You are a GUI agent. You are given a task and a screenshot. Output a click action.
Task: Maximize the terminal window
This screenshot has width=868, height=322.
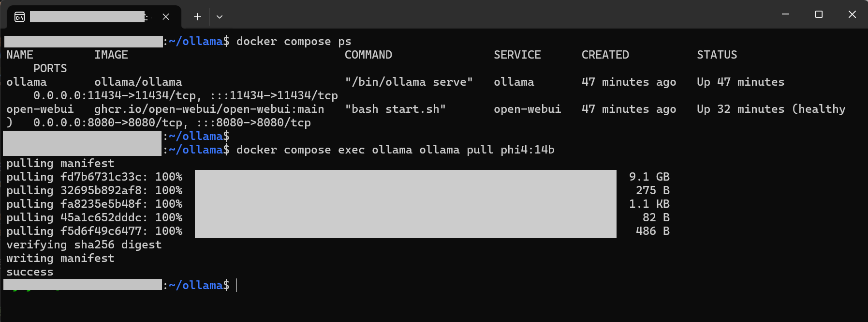point(819,15)
